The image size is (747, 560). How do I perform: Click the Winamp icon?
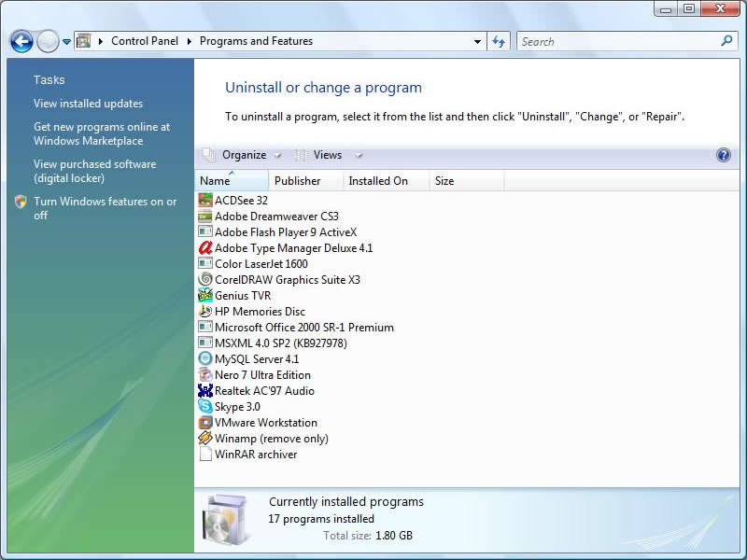205,438
